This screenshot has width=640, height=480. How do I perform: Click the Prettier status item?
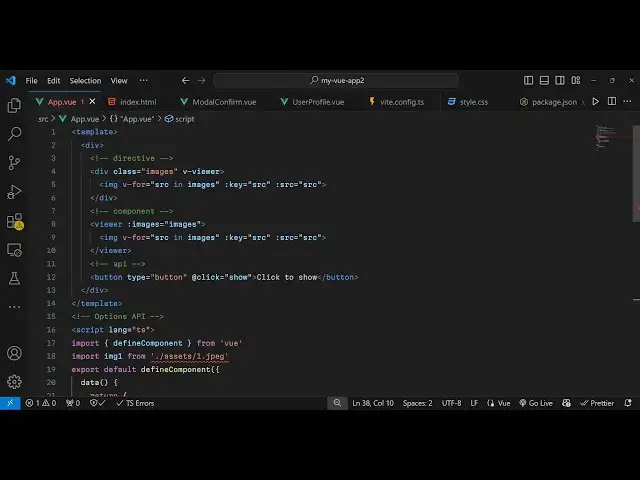pyautogui.click(x=597, y=403)
